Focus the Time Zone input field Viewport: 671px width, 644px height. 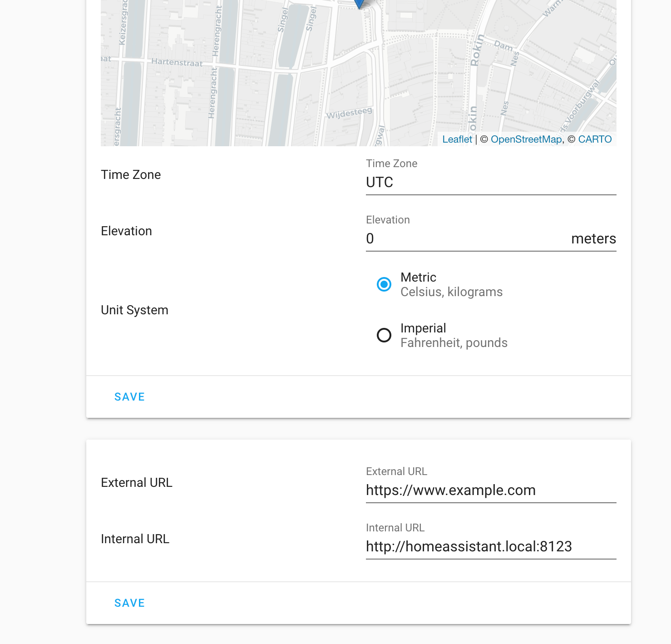pos(491,183)
